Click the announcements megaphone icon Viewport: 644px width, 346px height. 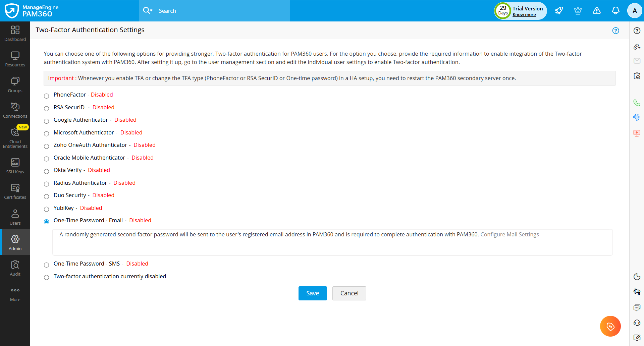(637, 292)
